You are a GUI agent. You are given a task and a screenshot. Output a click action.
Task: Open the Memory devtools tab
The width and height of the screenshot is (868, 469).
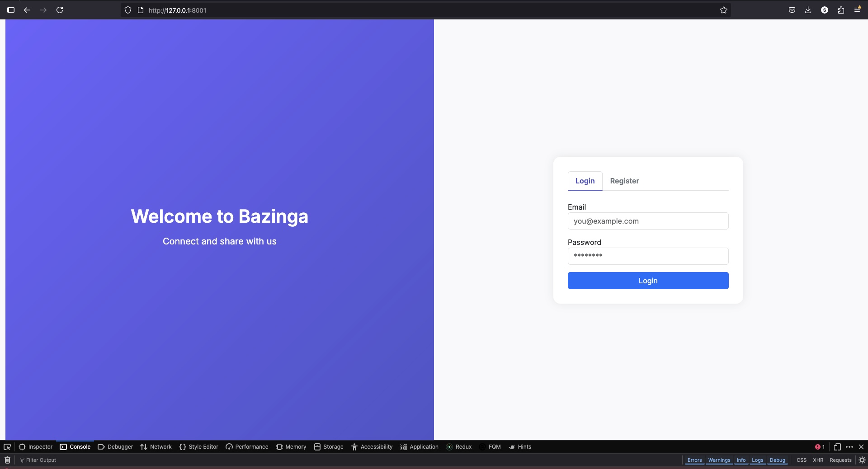tap(291, 447)
